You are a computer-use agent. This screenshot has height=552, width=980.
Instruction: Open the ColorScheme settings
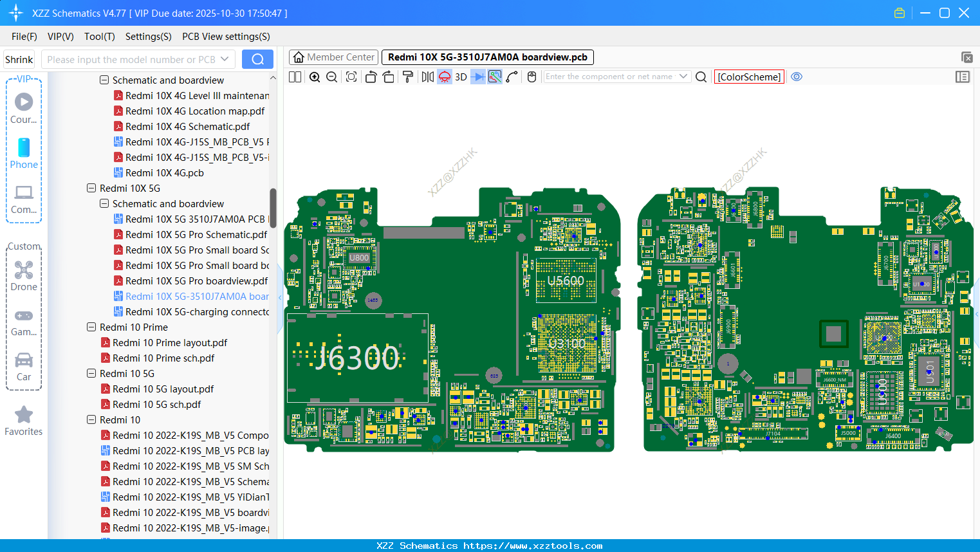pos(748,77)
